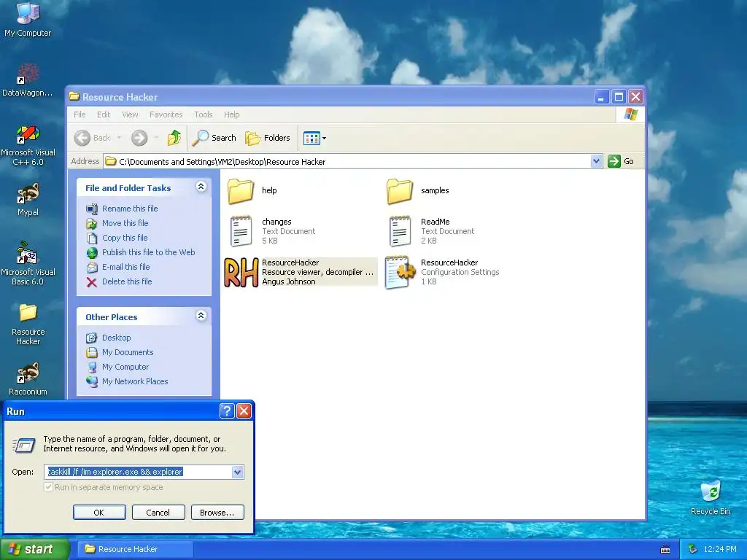Expand the address bar dropdown
The width and height of the screenshot is (747, 560).
(x=596, y=161)
